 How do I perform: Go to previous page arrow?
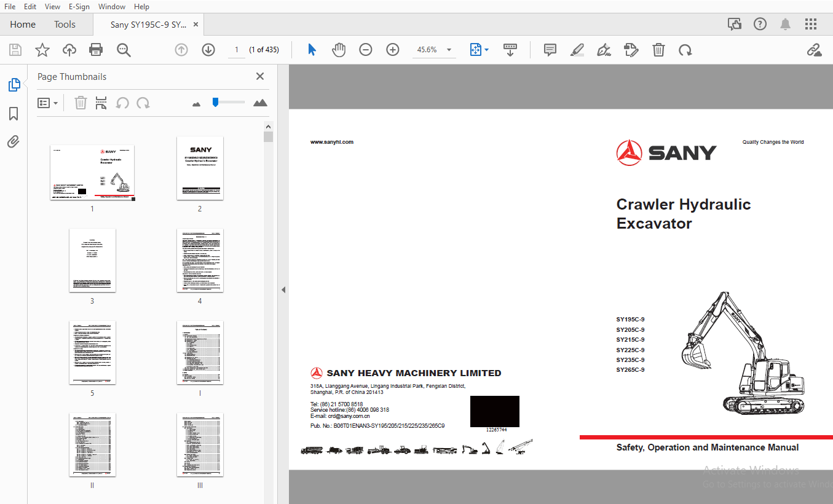click(181, 50)
